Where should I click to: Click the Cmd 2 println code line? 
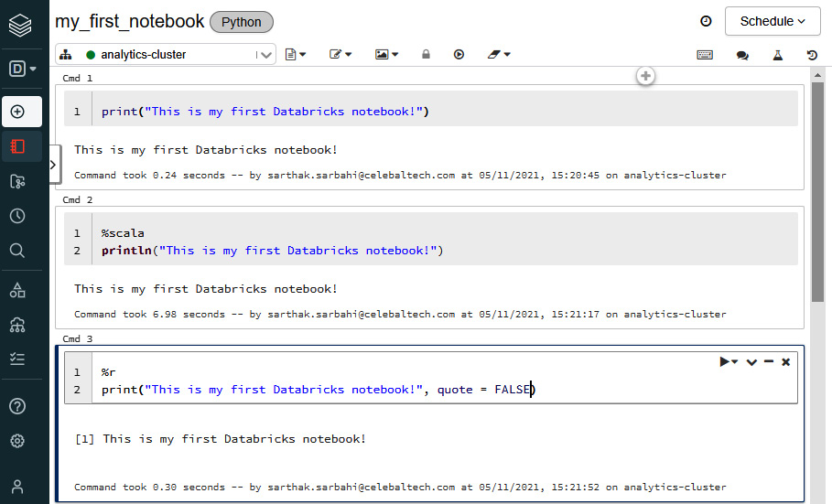click(x=272, y=251)
